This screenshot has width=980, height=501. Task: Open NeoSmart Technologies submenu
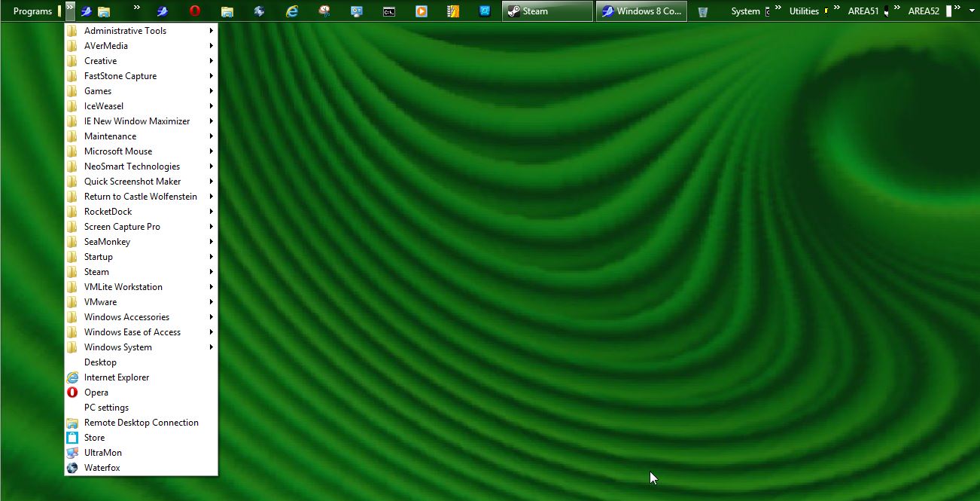click(142, 166)
